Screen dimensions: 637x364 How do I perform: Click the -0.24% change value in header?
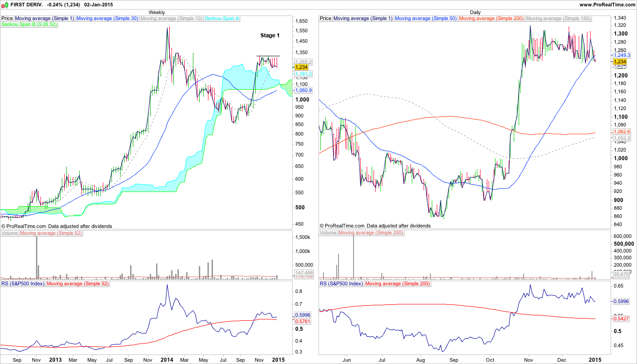(55, 5)
